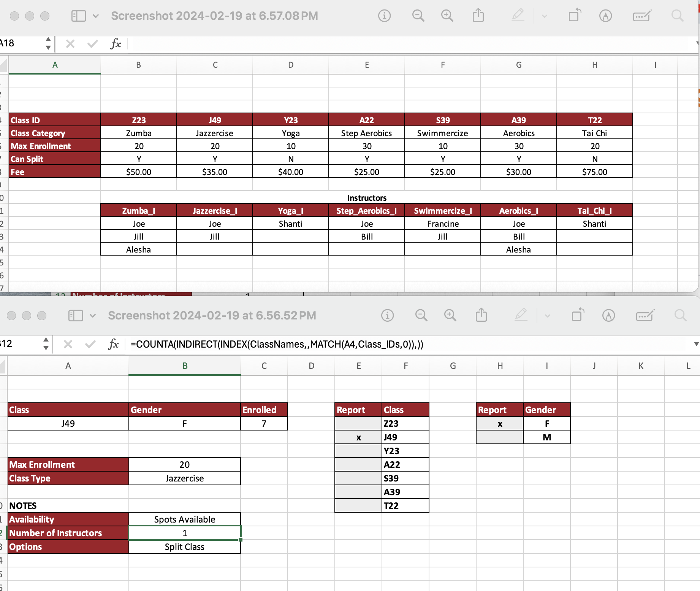Click the Z23 class ID header cell
This screenshot has width=700, height=591.
tap(139, 120)
